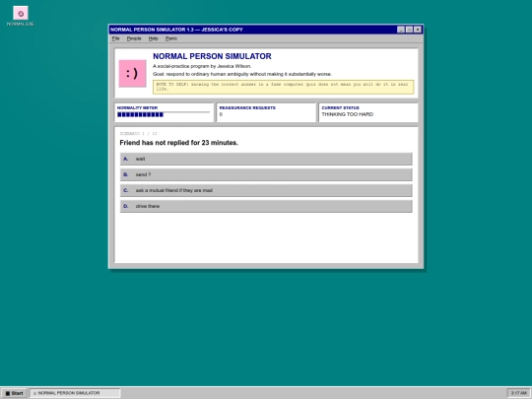Click the NORMAL PERSON SIMULATOR heading
Image resolution: width=532 pixels, height=399 pixels.
click(x=212, y=56)
